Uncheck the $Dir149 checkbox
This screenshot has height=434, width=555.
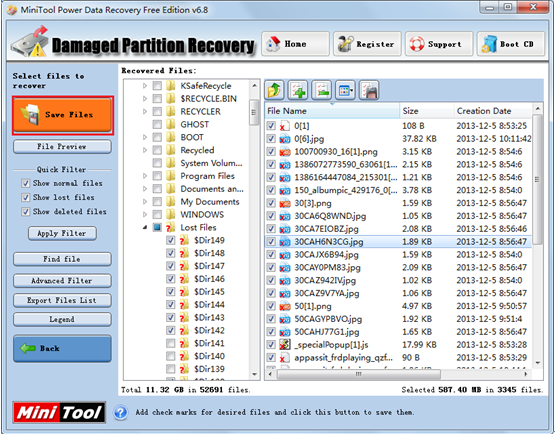tap(171, 240)
